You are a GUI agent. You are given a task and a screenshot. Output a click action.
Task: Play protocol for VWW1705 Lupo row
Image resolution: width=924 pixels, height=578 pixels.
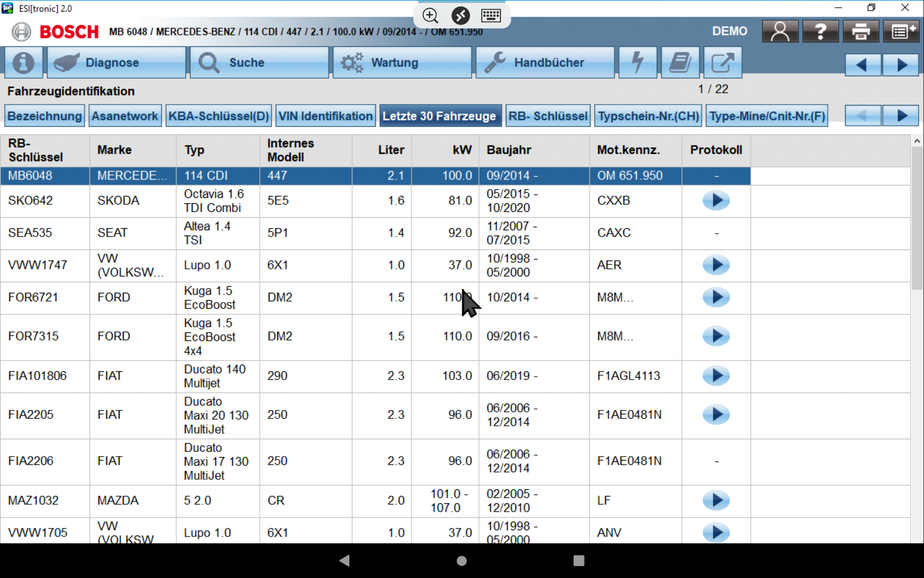tap(716, 533)
